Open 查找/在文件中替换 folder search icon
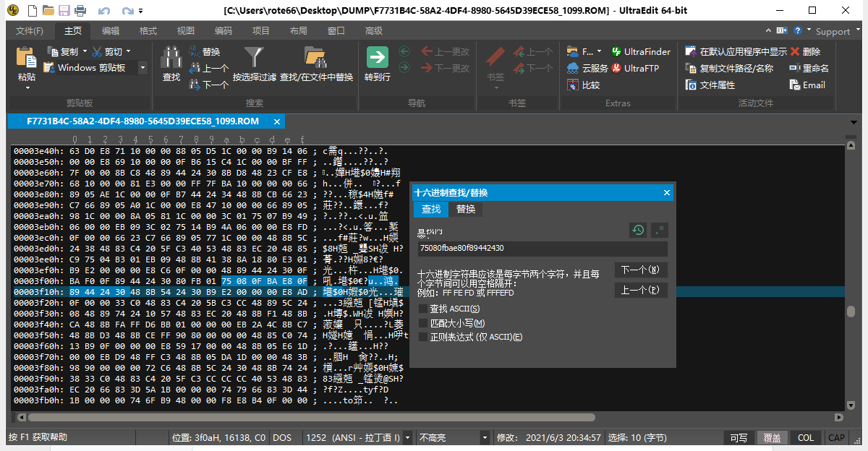The image size is (868, 451). click(x=316, y=57)
